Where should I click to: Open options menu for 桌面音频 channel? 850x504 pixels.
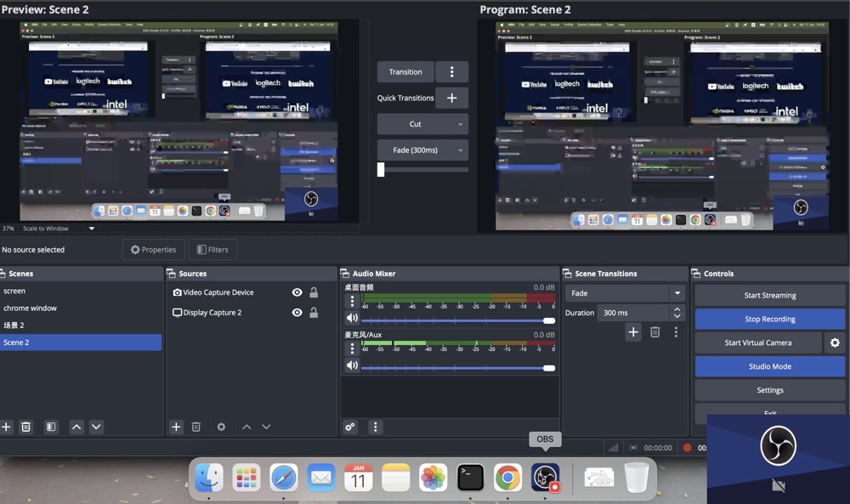353,301
